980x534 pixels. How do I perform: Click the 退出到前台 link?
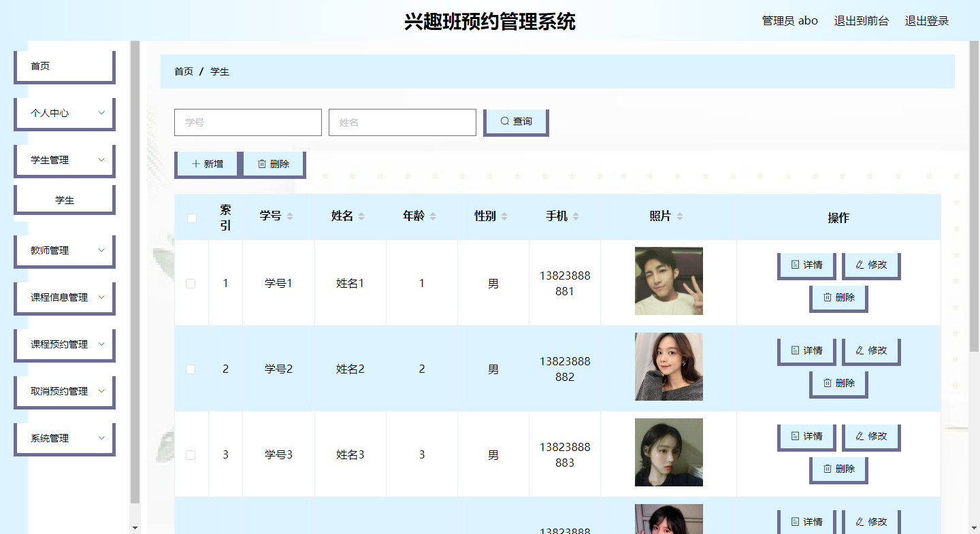click(861, 21)
